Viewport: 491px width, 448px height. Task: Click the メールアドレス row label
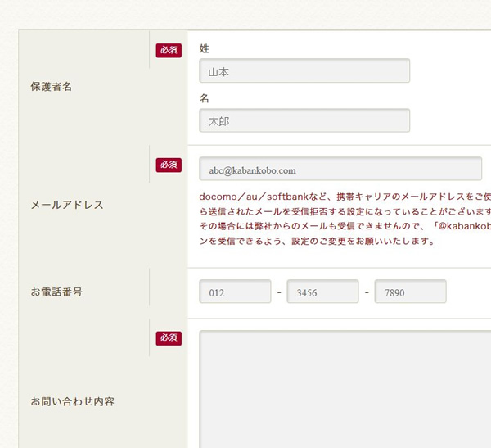[67, 205]
